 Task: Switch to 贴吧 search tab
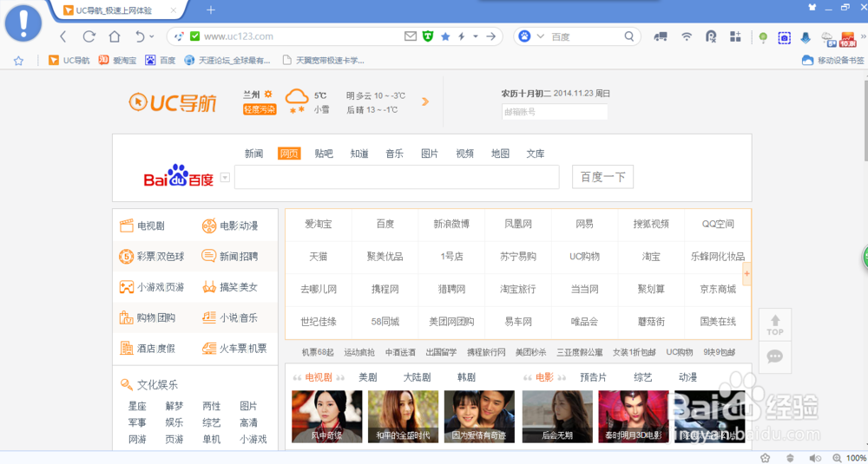tap(324, 154)
